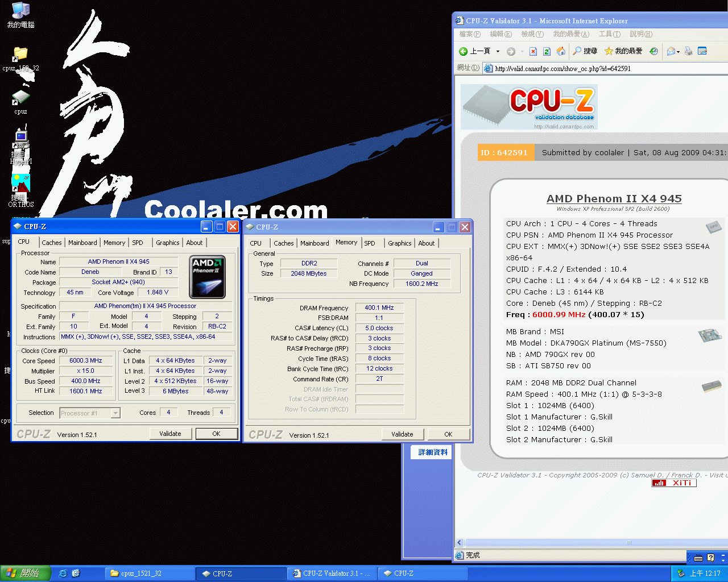Click the language bar keyboard icon
Image resolution: width=728 pixels, height=582 pixels.
click(698, 558)
